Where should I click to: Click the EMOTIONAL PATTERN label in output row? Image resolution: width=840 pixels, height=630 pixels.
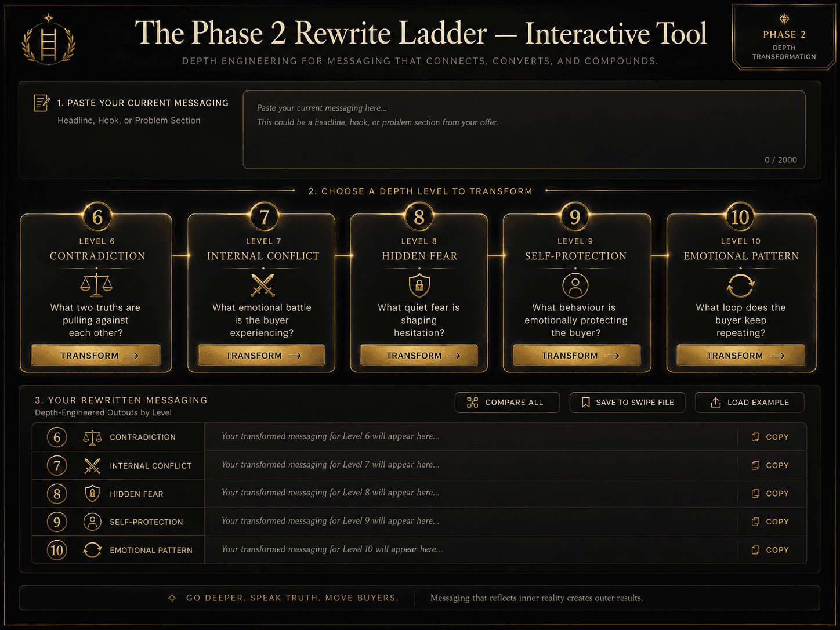pyautogui.click(x=151, y=551)
